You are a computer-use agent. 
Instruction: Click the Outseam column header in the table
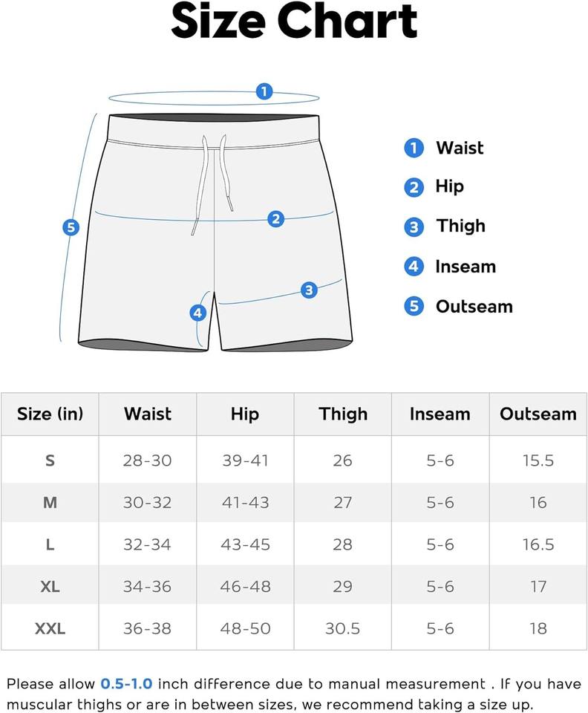coord(538,414)
